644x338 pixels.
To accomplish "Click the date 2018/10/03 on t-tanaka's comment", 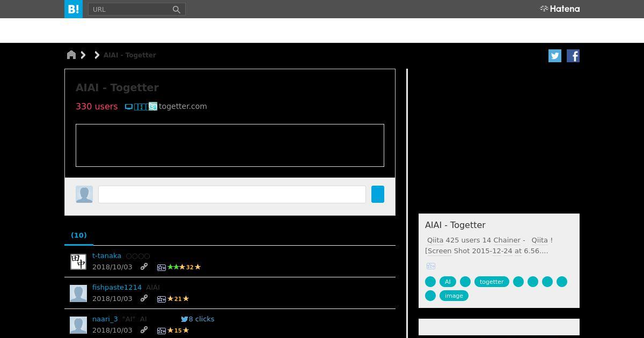I will (112, 267).
